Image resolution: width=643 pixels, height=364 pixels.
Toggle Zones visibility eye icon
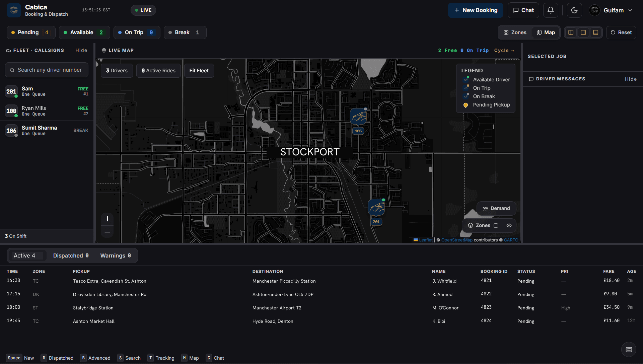click(509, 225)
